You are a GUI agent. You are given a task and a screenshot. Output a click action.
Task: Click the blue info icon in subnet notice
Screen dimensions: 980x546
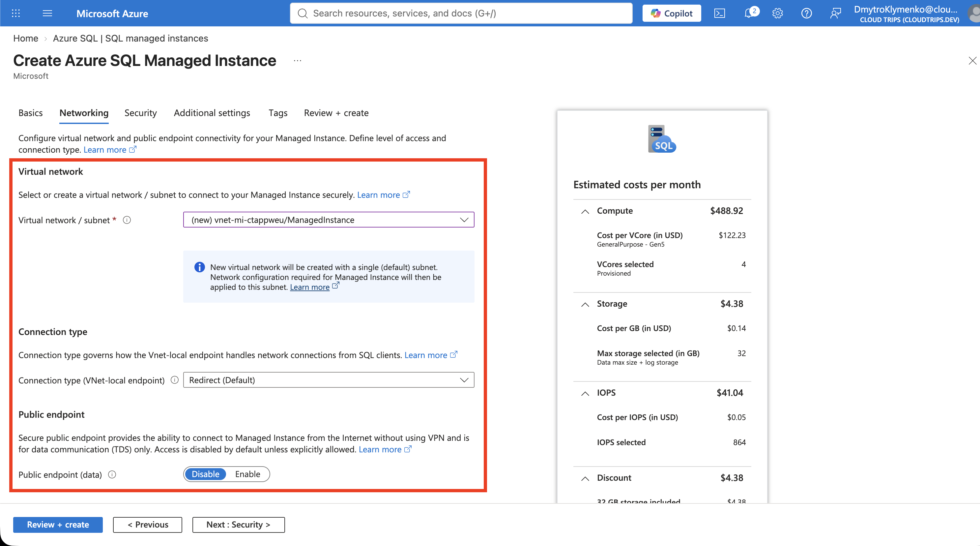[199, 267]
